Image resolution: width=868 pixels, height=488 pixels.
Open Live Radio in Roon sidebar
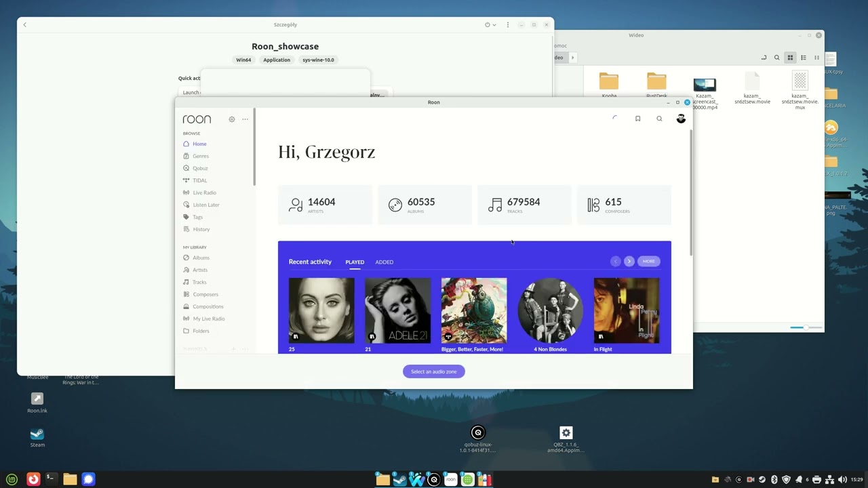[204, 192]
